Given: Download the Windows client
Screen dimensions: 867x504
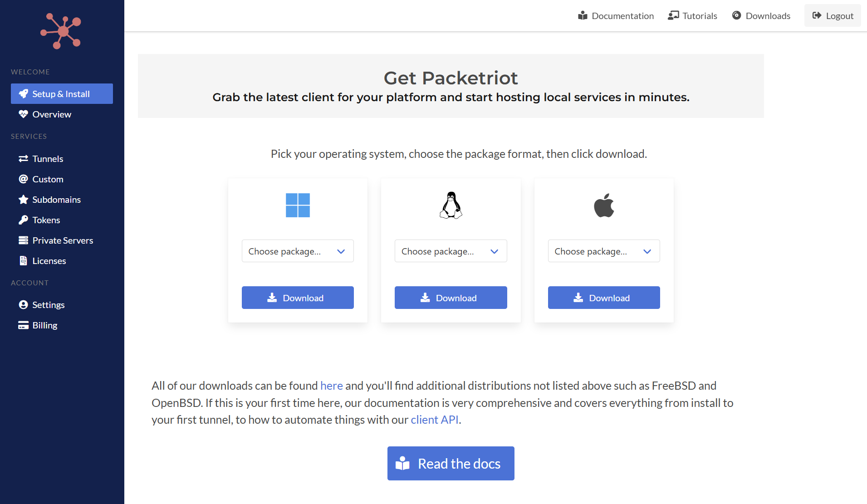Looking at the screenshot, I should click(298, 298).
